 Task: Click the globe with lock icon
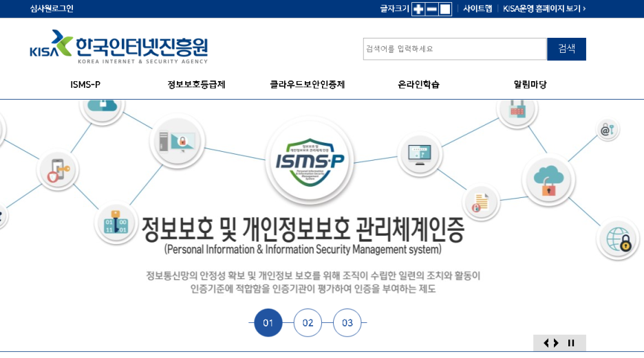619,240
